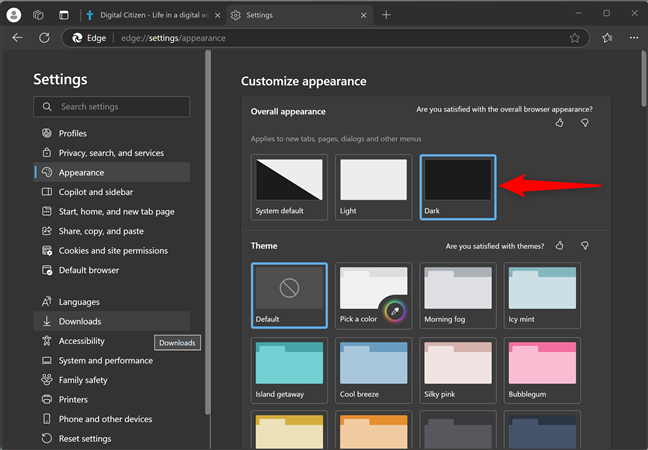The height and width of the screenshot is (450, 648).
Task: Click the Accessibility icon
Action: tap(47, 340)
